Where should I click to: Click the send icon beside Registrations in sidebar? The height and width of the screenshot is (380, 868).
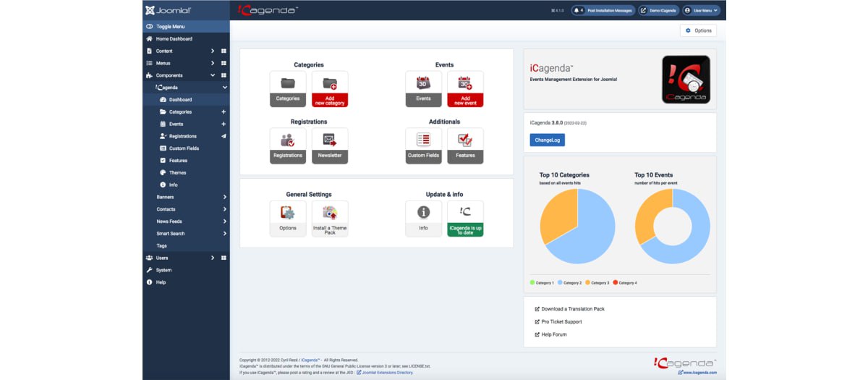pos(224,136)
